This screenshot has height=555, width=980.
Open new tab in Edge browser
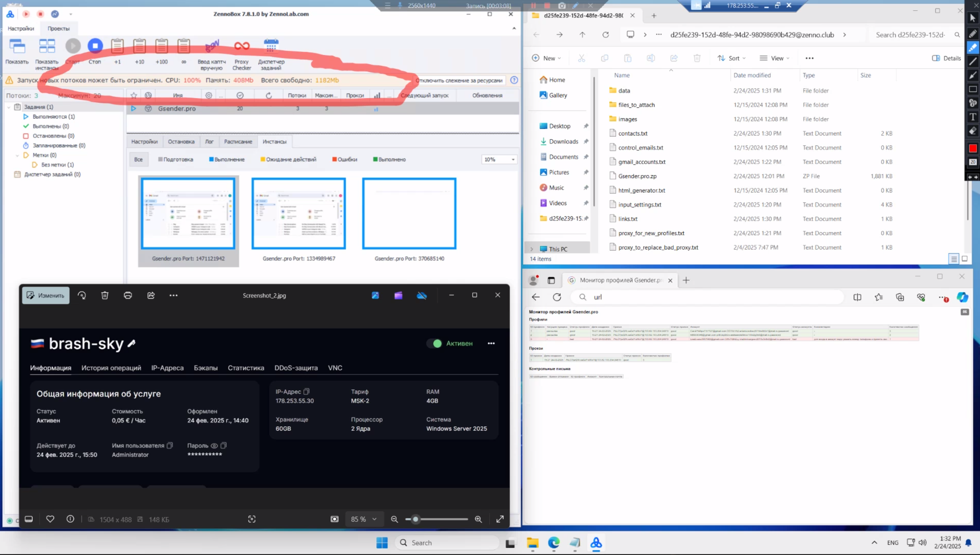tap(686, 280)
